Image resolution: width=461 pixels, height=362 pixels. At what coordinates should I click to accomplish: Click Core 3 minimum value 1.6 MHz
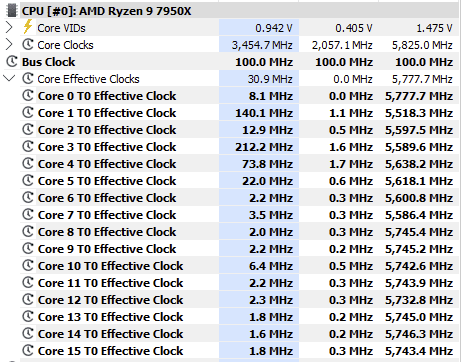[x=351, y=147]
